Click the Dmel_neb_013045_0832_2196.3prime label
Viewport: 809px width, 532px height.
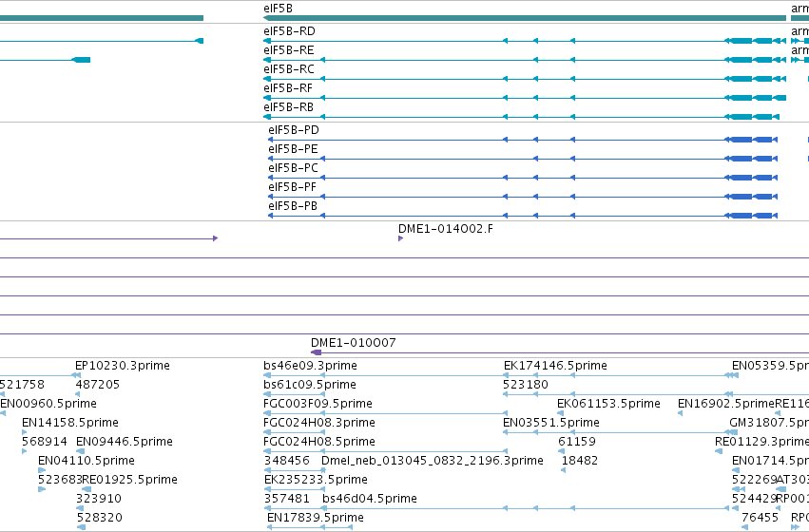433,461
